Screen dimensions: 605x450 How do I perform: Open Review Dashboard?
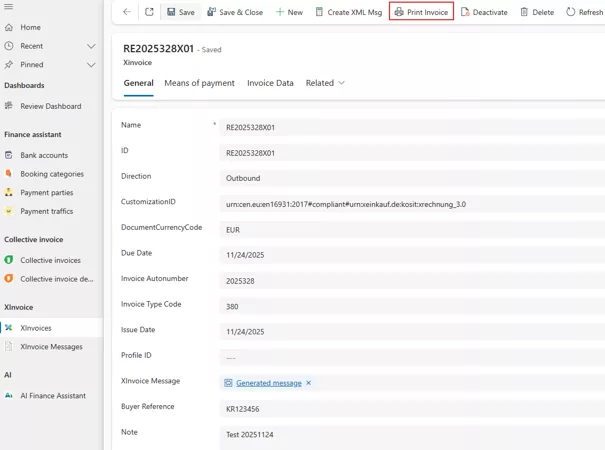pyautogui.click(x=51, y=106)
